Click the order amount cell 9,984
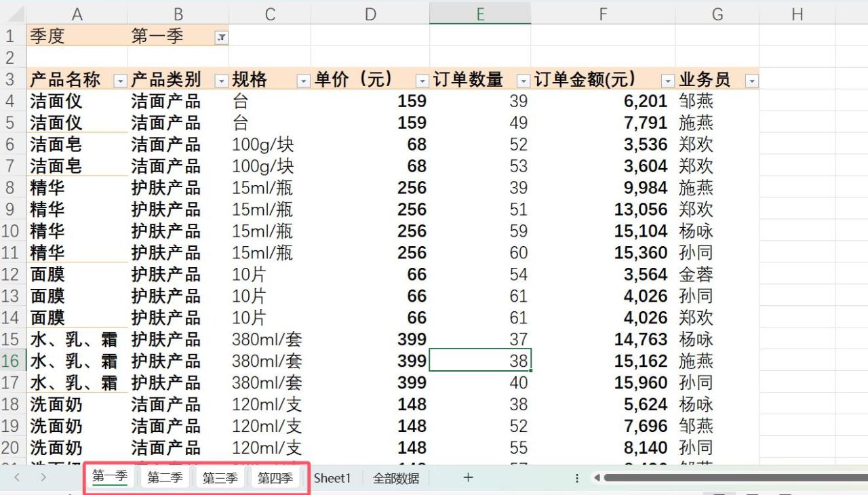The width and height of the screenshot is (868, 495). pyautogui.click(x=603, y=188)
